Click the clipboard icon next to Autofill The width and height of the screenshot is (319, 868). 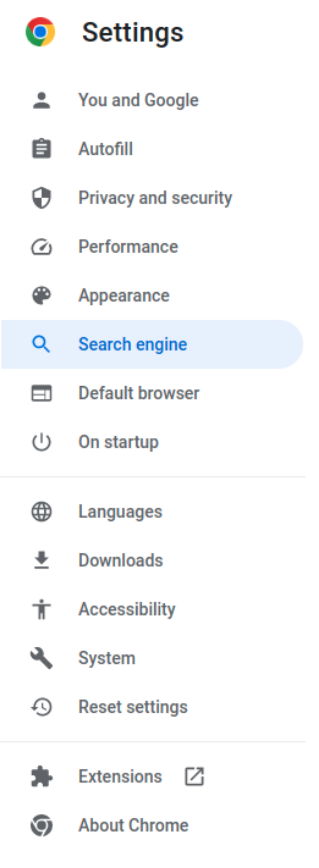pyautogui.click(x=41, y=149)
